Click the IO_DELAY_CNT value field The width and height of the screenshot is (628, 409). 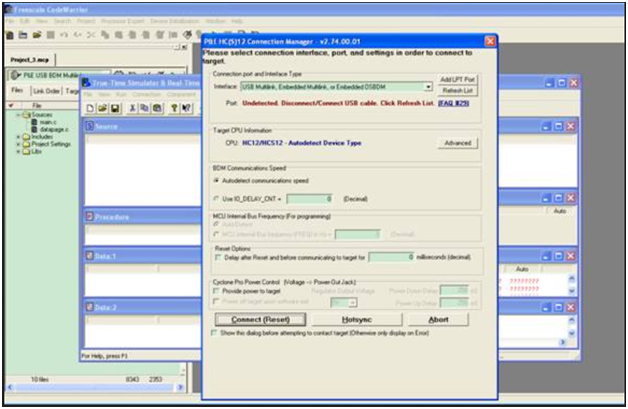click(x=310, y=199)
